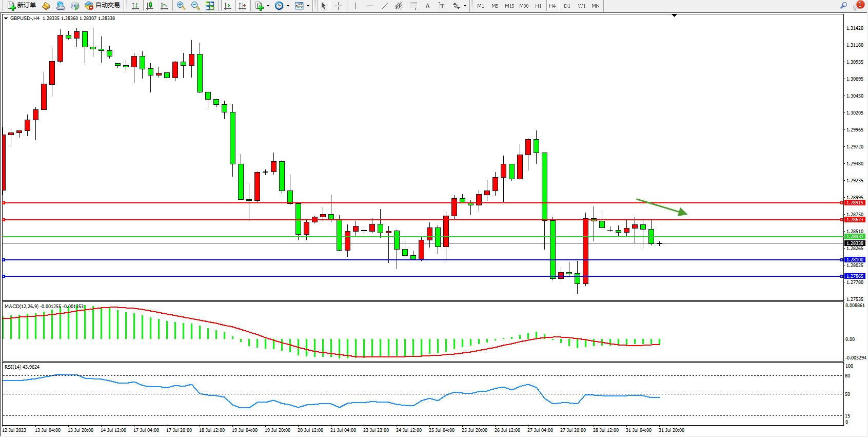Expand the arrows objects dropdown
868x437 pixels.
465,6
